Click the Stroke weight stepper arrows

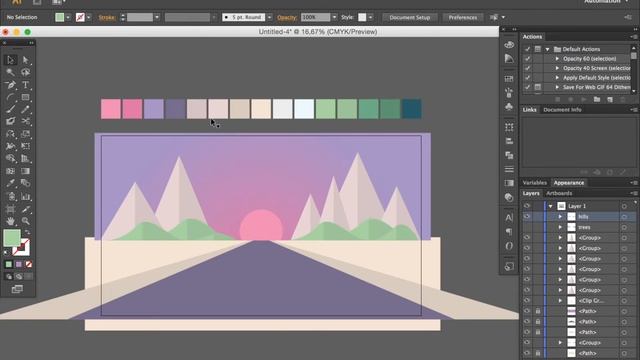pos(123,17)
